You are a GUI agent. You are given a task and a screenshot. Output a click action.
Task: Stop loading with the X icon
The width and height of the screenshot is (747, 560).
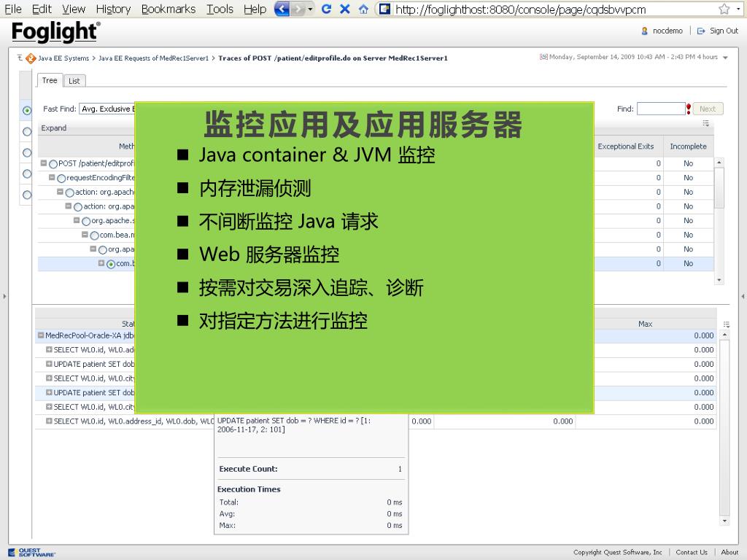point(345,9)
